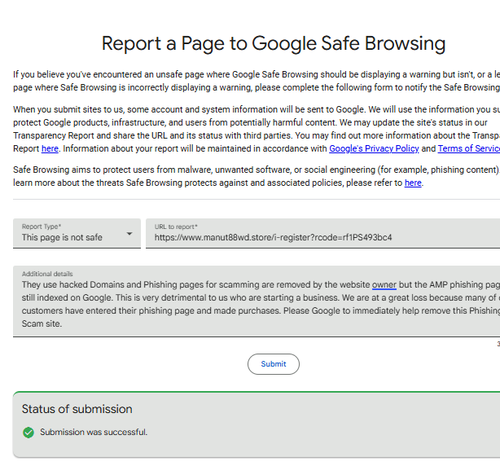The image size is (500, 471).
Task: Click the URL to report input field
Action: click(323, 233)
